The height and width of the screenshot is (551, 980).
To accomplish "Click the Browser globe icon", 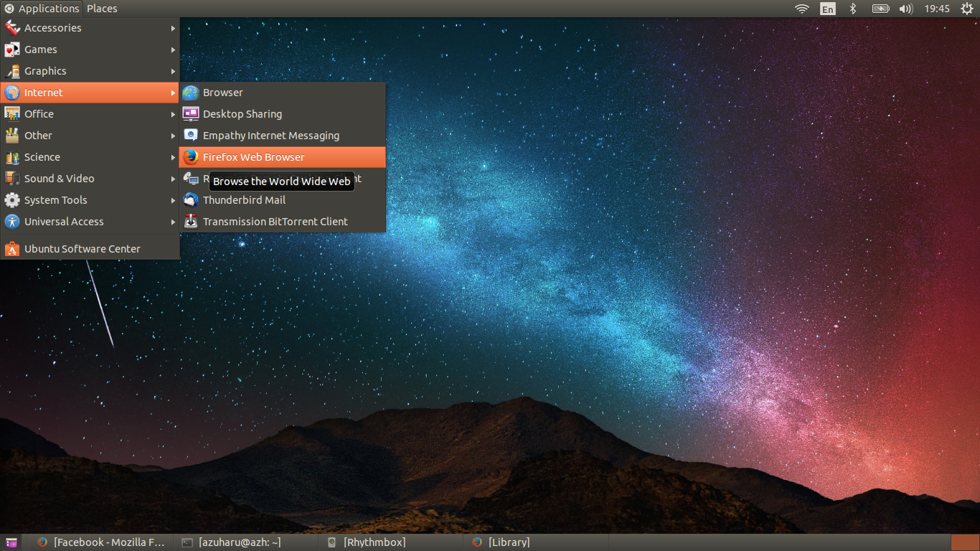I will 191,93.
